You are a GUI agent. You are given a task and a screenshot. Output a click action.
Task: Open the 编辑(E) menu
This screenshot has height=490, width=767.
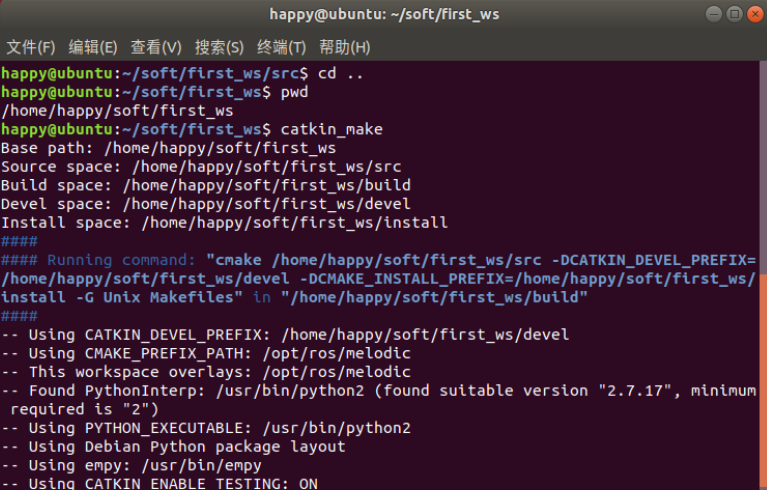[93, 47]
